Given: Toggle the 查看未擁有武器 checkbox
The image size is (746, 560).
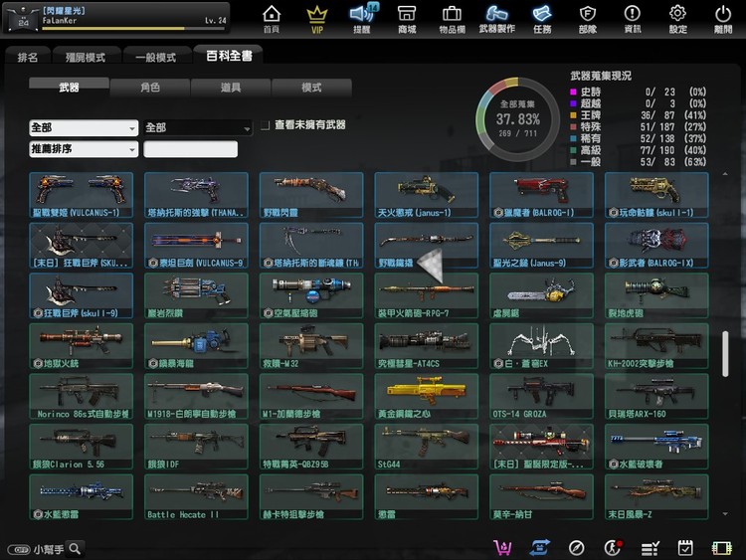Looking at the screenshot, I should (265, 125).
